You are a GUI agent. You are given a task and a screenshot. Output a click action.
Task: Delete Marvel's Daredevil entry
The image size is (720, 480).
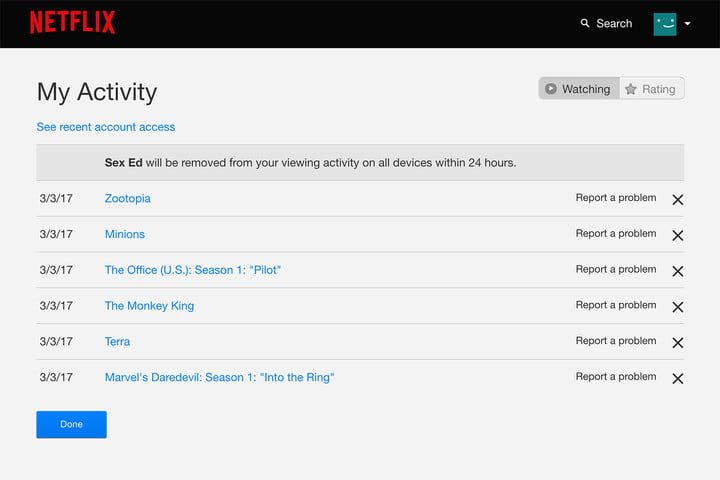677,379
